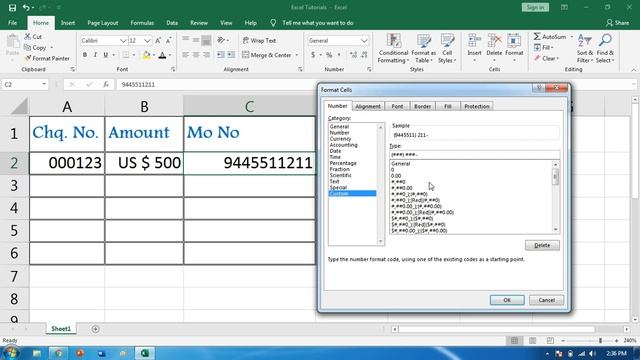This screenshot has height=360, width=640.
Task: Click the Type format code field
Action: click(474, 155)
